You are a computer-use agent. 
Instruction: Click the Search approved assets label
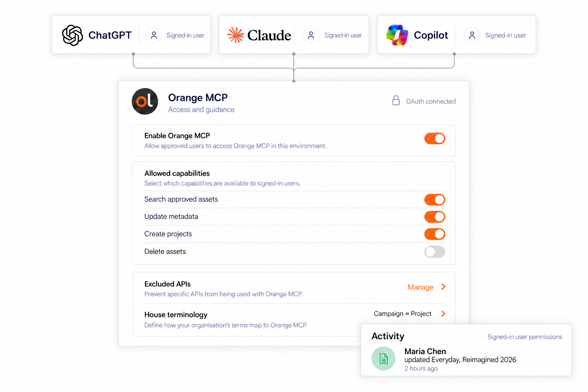coord(181,199)
